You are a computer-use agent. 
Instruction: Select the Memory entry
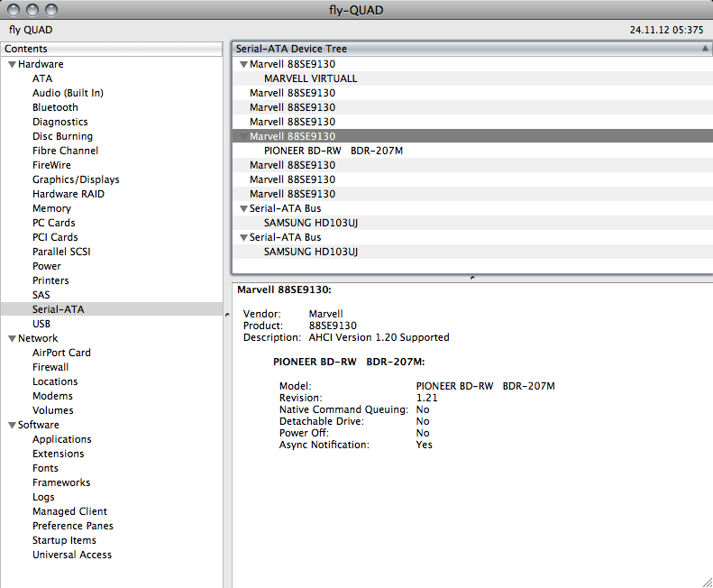pyautogui.click(x=51, y=208)
